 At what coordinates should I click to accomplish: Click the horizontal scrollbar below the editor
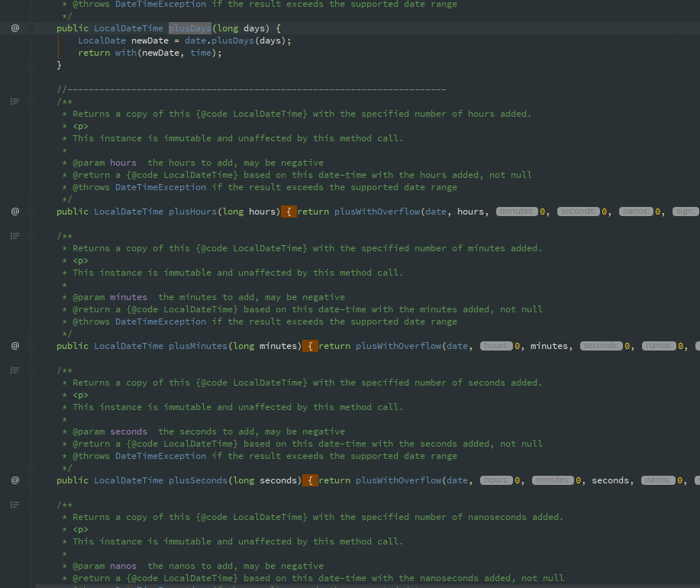(x=367, y=586)
